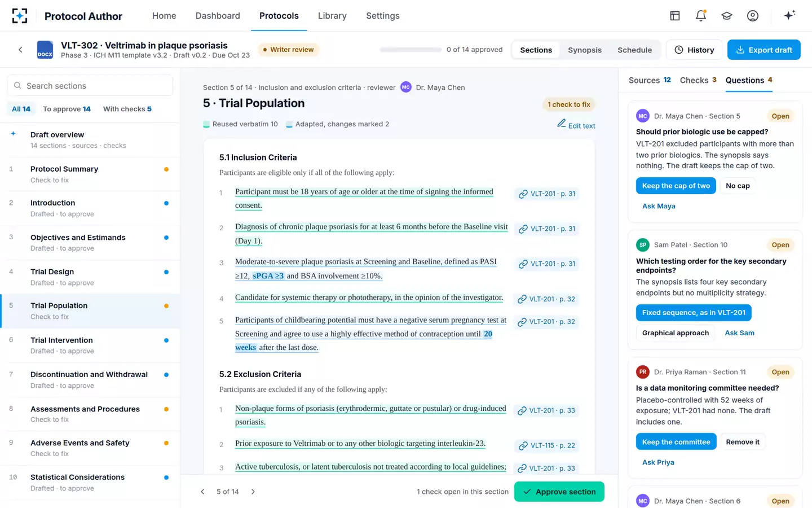Screen dimensions: 812x508
Task: Filter sections With checks 5
Action: tap(127, 109)
